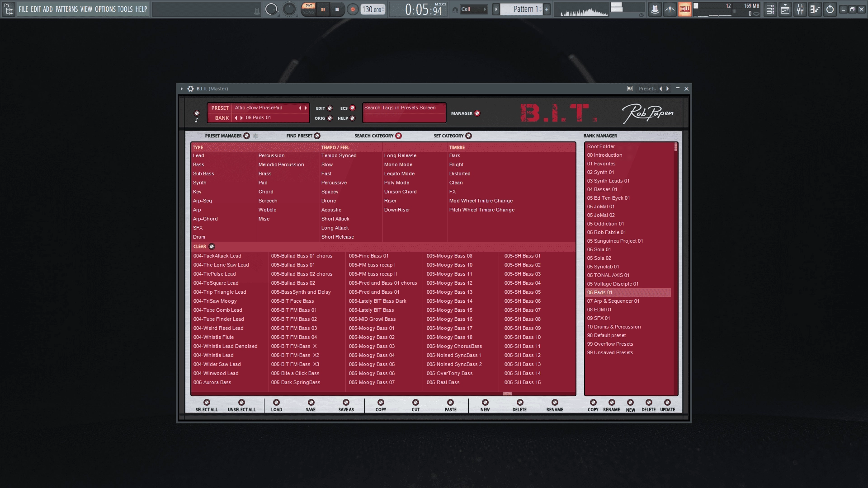Click the metronome hat icon in toolbar
The width and height of the screenshot is (868, 488).
655,9
